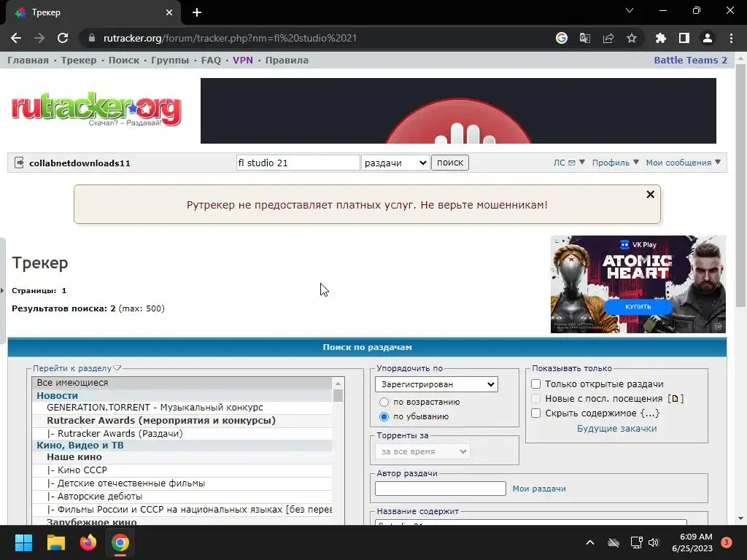Viewport: 747px width, 560px height.
Task: Enable Только открытые раздачи checkbox
Action: (536, 384)
